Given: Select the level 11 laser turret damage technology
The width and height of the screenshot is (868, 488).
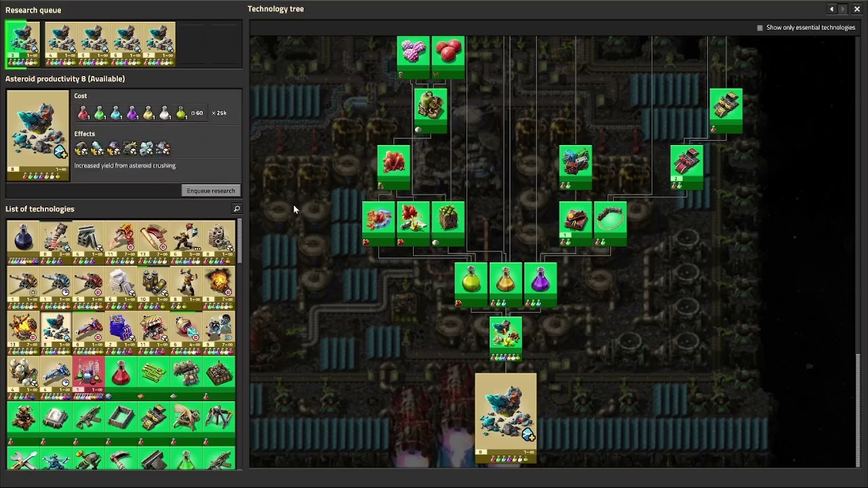Looking at the screenshot, I should tap(121, 242).
